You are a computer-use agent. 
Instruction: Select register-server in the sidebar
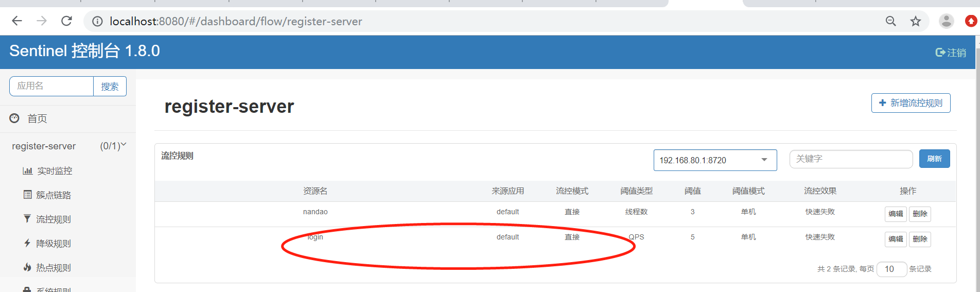pyautogui.click(x=44, y=146)
